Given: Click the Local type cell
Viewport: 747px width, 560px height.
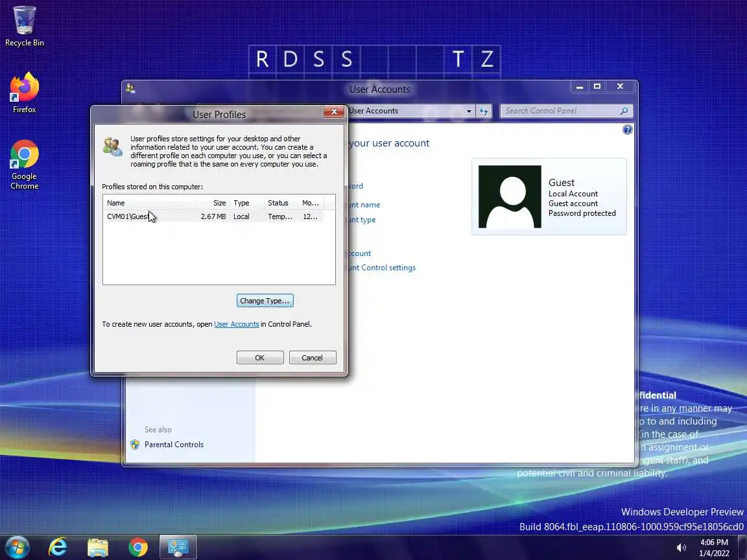Looking at the screenshot, I should [241, 216].
